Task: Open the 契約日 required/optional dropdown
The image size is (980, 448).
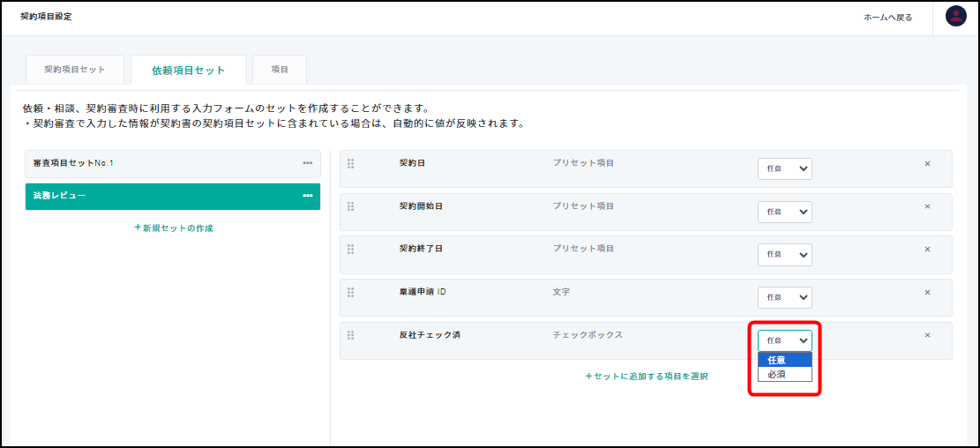Action: point(785,168)
